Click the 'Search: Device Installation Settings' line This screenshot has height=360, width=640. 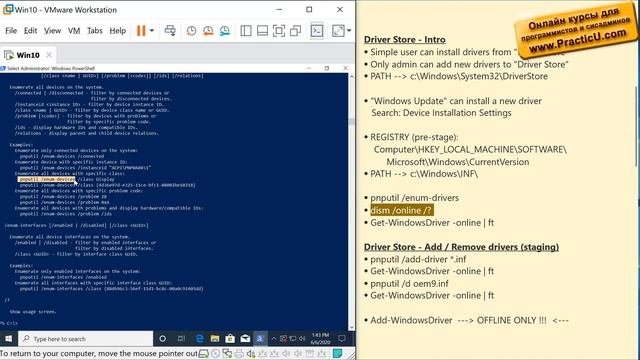pos(441,113)
